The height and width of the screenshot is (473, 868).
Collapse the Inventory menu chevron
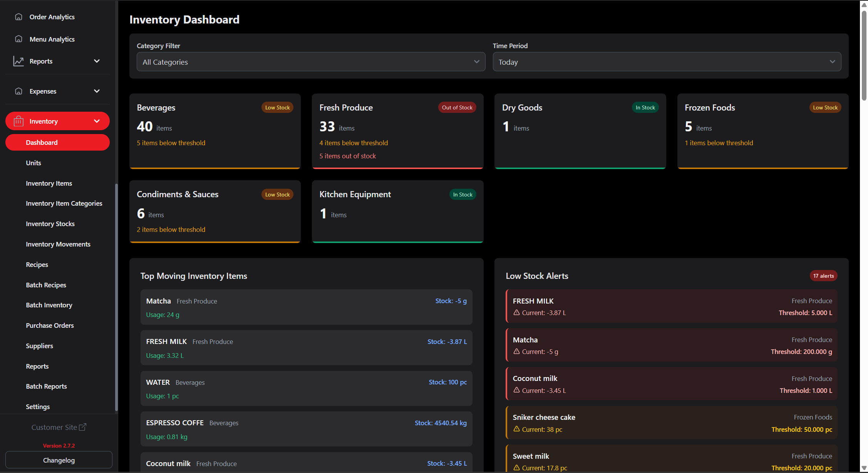pyautogui.click(x=97, y=121)
